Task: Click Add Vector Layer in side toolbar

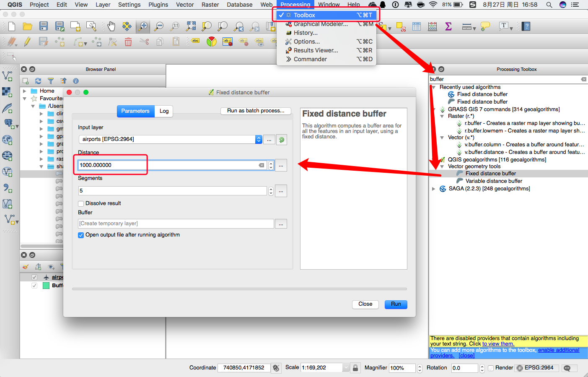Action: [7, 76]
